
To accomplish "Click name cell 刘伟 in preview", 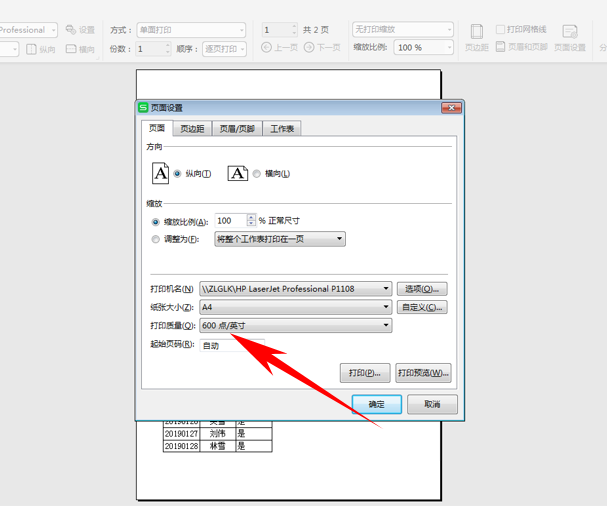I will tap(218, 434).
